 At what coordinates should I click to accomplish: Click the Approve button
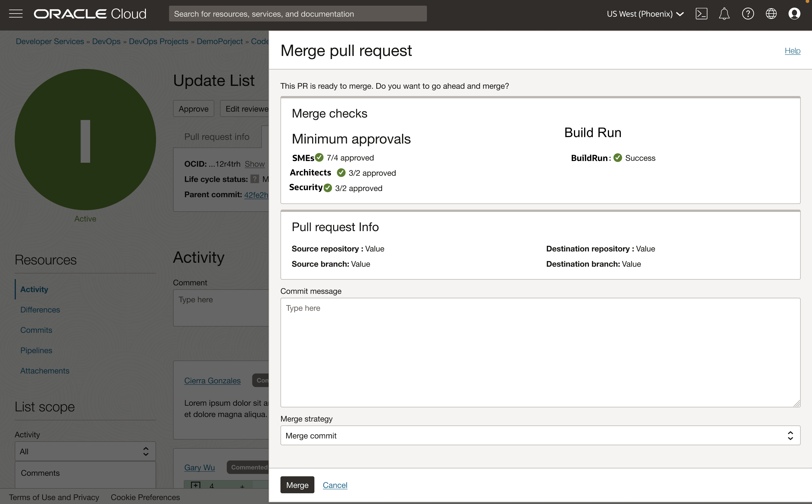(193, 108)
